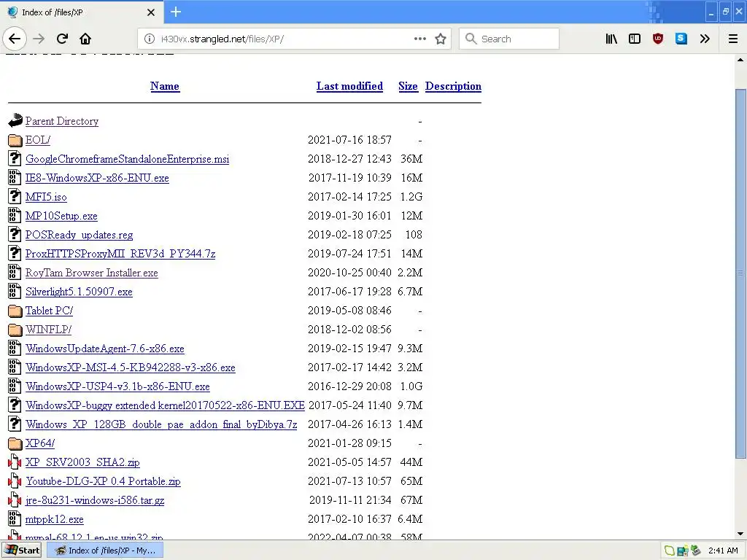Close the Index of /files/XP tab
This screenshot has width=747, height=560.
tap(151, 12)
